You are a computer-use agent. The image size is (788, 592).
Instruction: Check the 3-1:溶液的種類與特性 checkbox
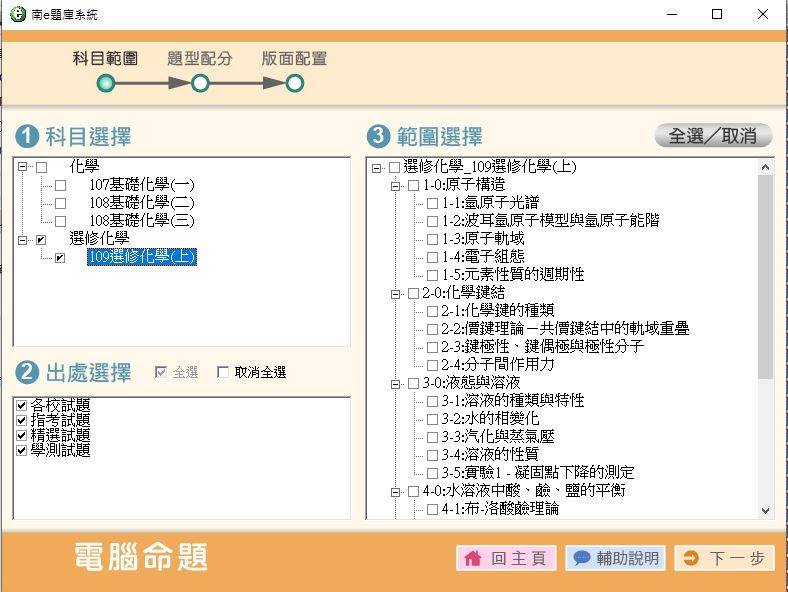point(432,401)
